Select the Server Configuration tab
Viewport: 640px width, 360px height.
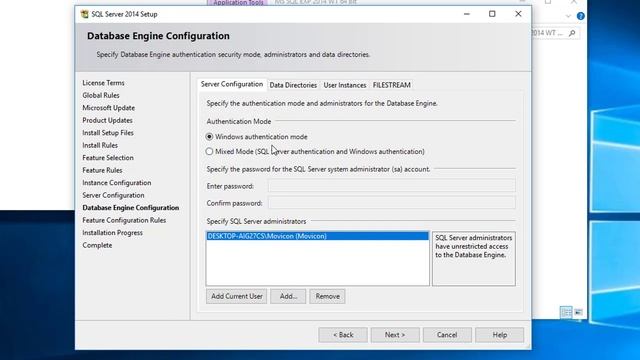tap(232, 84)
